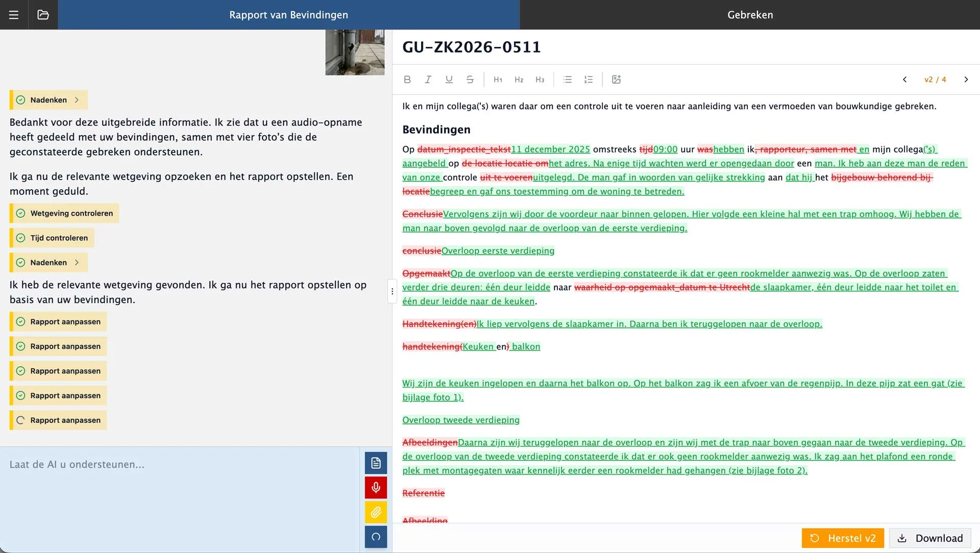Toggle underline formatting
980x553 pixels.
click(x=449, y=80)
